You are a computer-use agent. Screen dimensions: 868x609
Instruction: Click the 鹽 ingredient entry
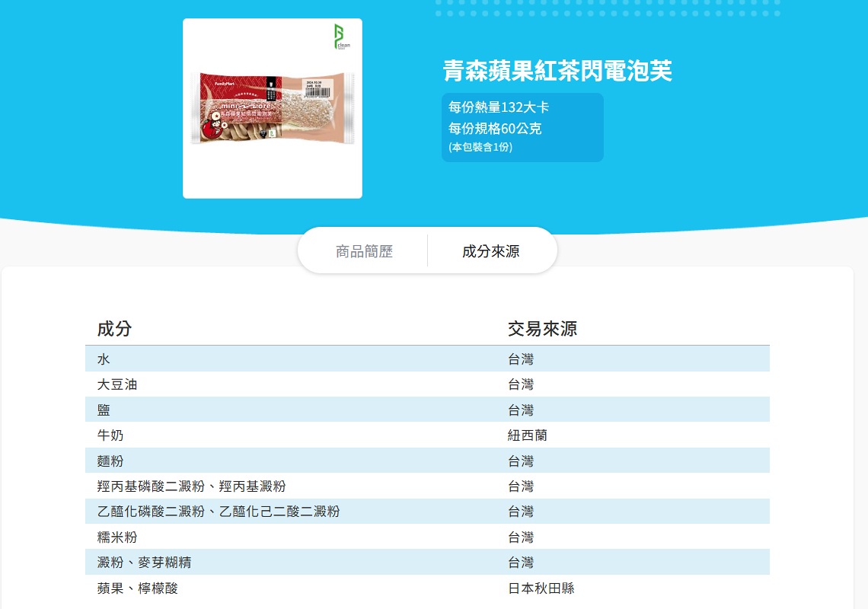(x=104, y=410)
